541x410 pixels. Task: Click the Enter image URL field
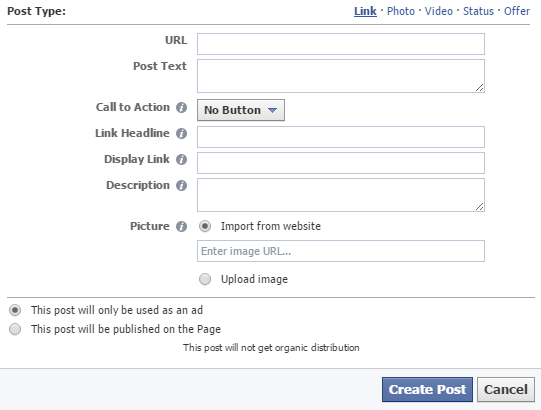coord(341,251)
